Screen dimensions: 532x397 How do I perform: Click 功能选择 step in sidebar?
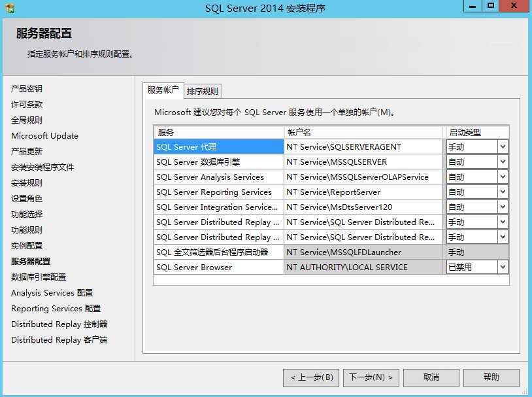[x=27, y=214]
